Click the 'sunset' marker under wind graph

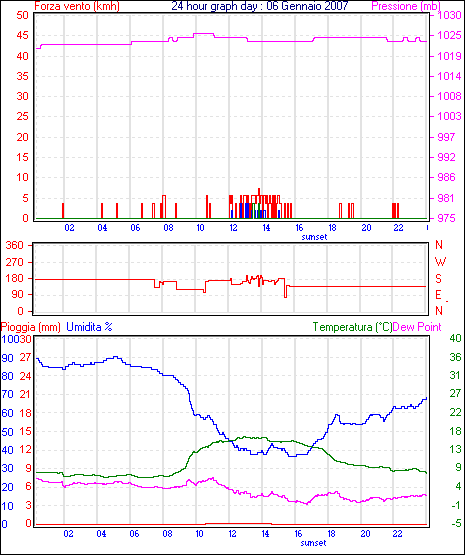tap(314, 237)
